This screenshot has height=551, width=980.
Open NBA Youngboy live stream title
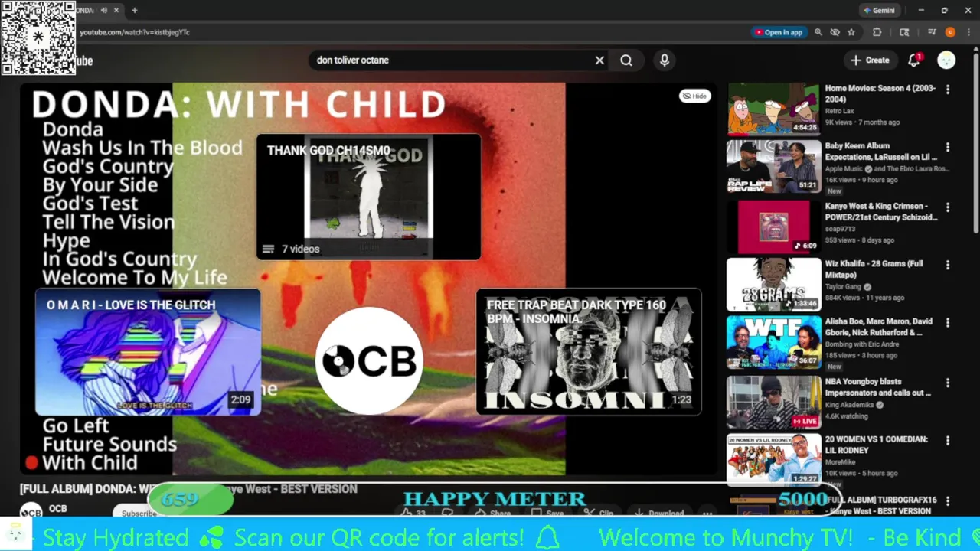(x=878, y=387)
